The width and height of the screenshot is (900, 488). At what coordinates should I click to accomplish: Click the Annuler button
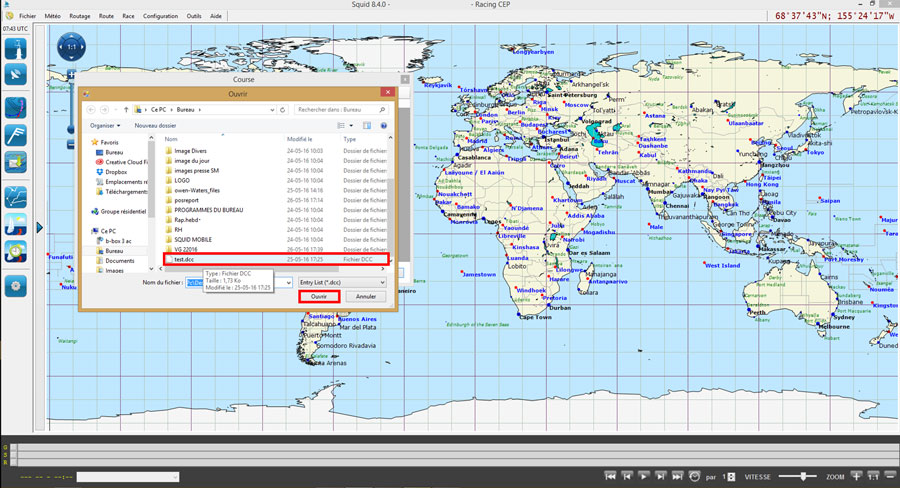[x=366, y=297]
